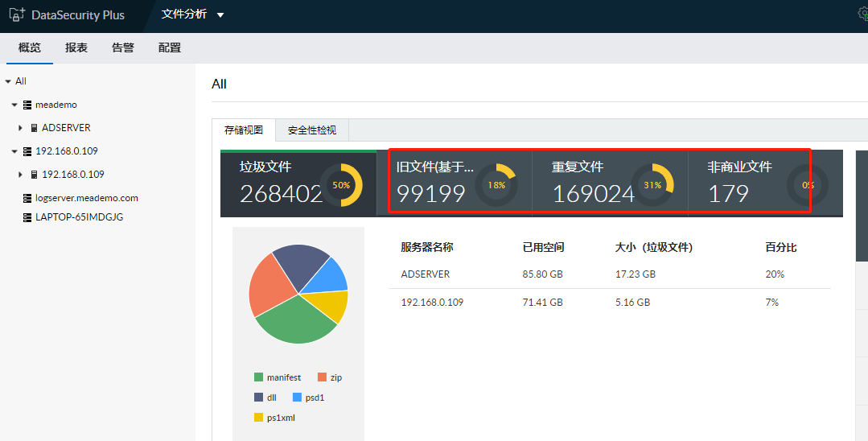Image resolution: width=868 pixels, height=441 pixels.
Task: Collapse the All tree root arrow
Action: click(x=8, y=81)
